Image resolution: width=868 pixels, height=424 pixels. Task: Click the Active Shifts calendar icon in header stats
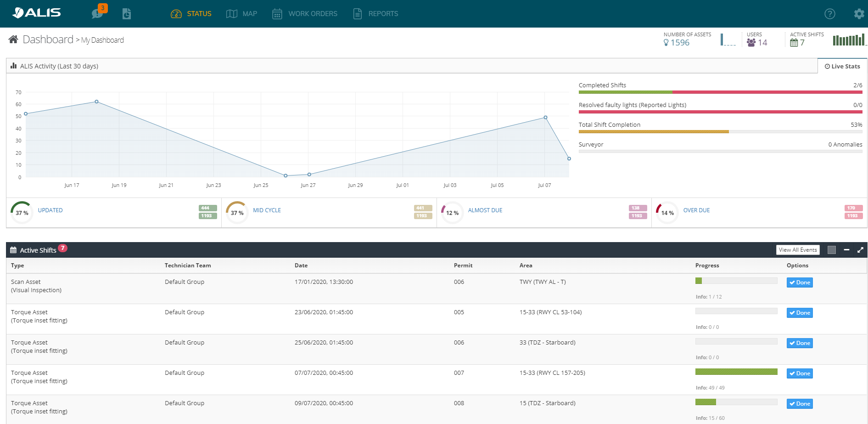[x=794, y=43]
